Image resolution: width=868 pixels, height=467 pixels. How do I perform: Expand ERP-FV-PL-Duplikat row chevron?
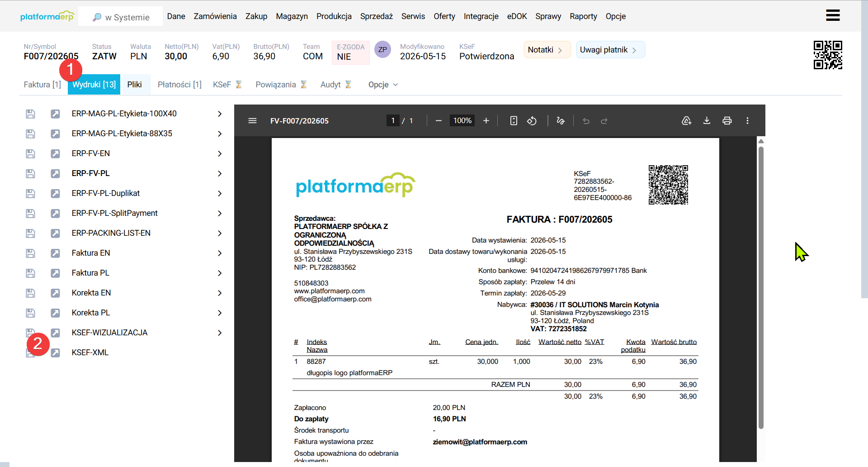pos(220,194)
